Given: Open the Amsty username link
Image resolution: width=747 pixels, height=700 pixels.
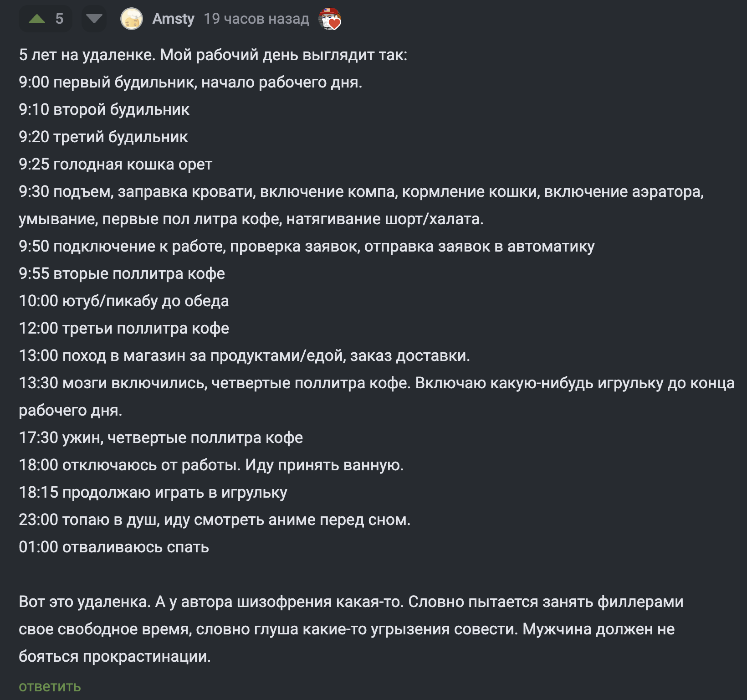Looking at the screenshot, I should click(173, 19).
